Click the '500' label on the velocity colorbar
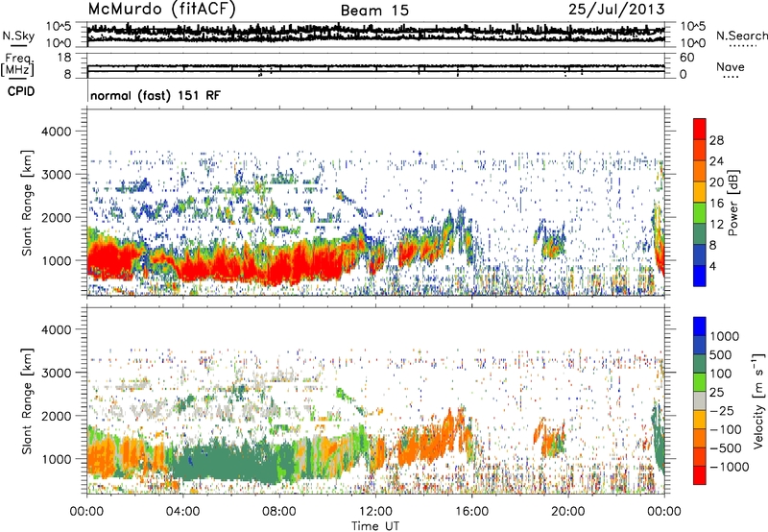768x532 pixels. tap(721, 355)
